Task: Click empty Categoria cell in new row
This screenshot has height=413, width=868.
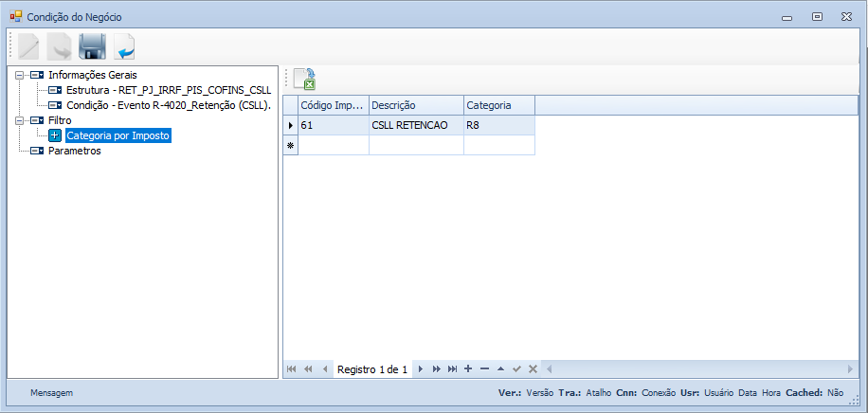Action: click(499, 145)
